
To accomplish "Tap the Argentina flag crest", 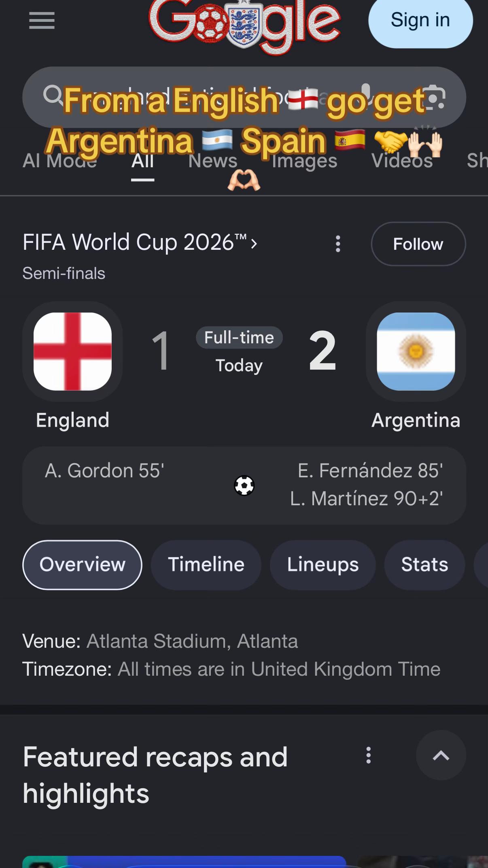I will 416,351.
